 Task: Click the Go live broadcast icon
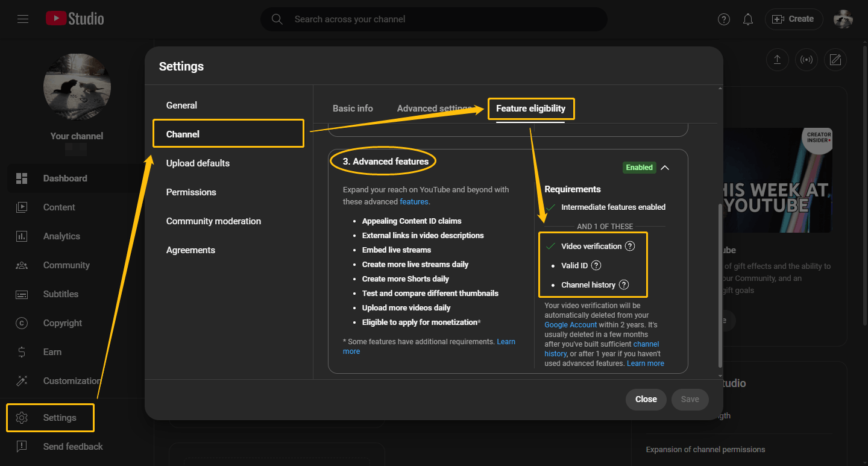point(807,60)
